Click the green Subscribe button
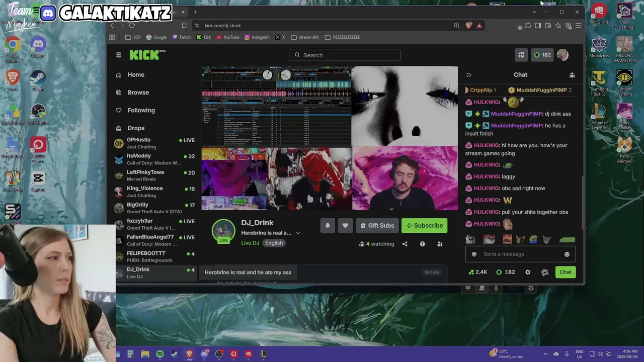The image size is (644, 362). [x=424, y=226]
